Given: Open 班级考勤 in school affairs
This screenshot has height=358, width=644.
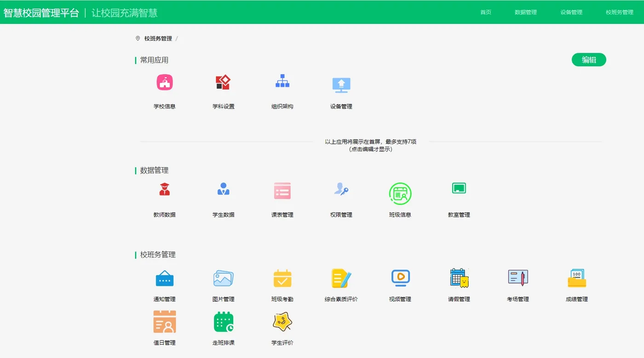Looking at the screenshot, I should [x=282, y=278].
